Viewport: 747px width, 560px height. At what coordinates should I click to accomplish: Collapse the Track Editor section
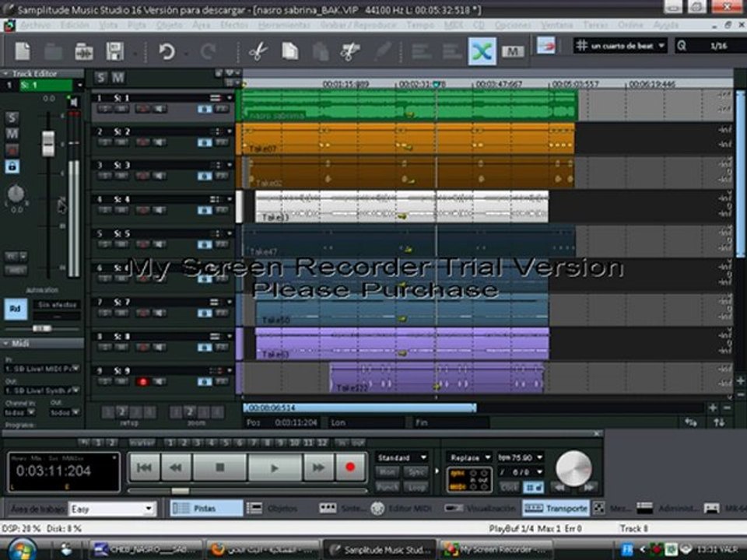pos(5,74)
